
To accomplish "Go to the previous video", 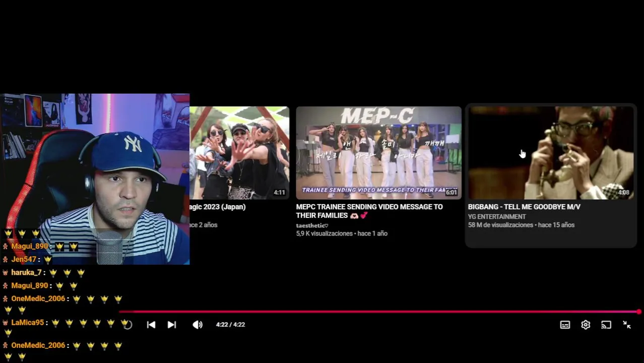I will (151, 325).
